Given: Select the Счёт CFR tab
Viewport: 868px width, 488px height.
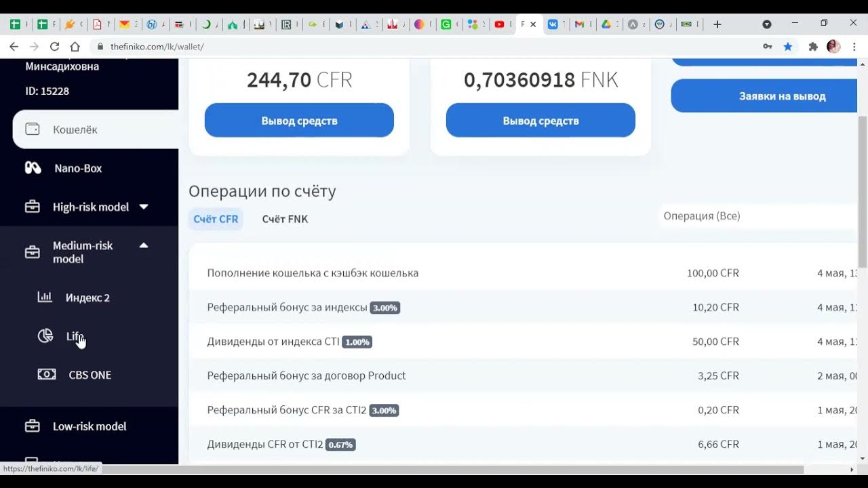Looking at the screenshot, I should [x=216, y=219].
